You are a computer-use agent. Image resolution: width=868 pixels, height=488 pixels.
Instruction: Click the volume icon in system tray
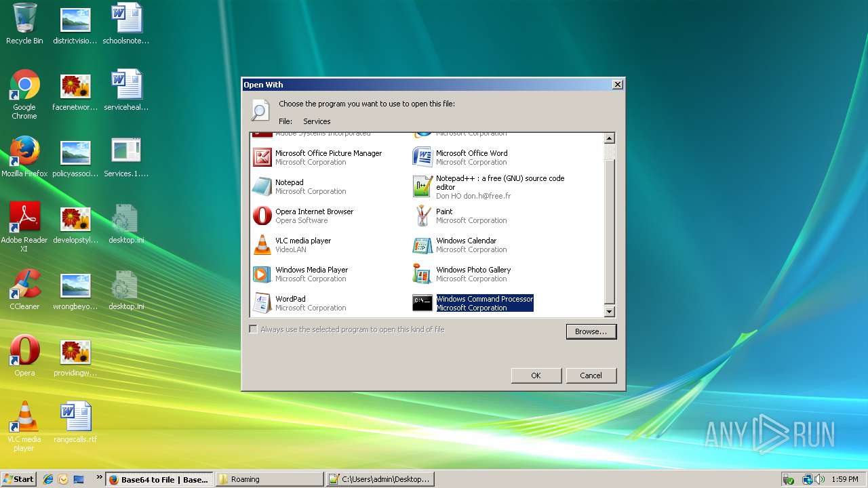[x=821, y=479]
